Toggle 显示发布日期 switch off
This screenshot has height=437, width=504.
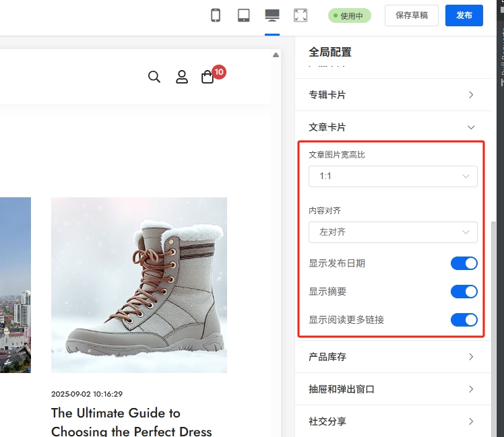click(x=464, y=263)
